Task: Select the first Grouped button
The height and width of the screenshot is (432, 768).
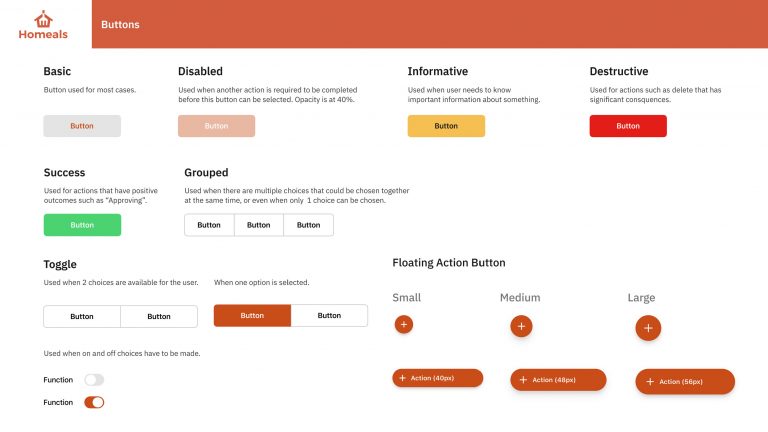Action: pos(209,225)
